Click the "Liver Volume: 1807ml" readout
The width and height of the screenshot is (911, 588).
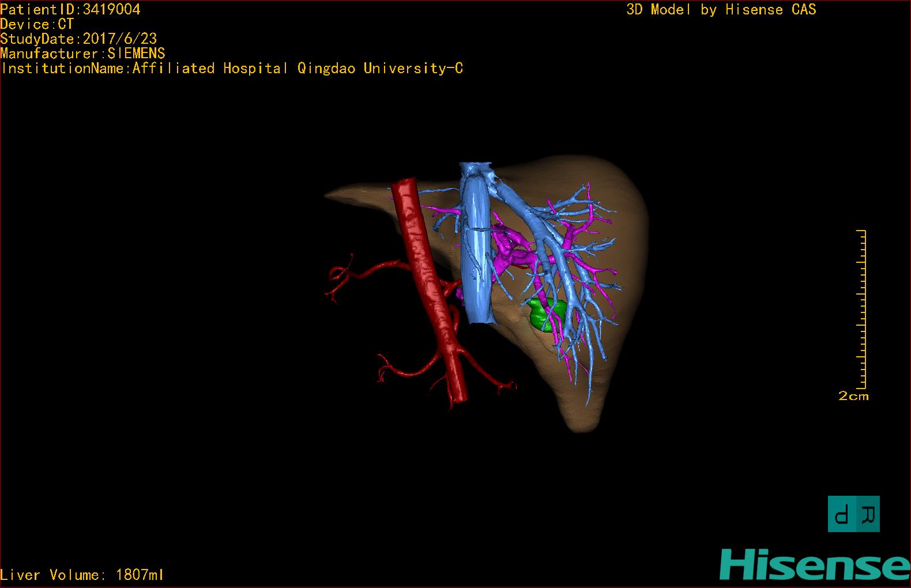click(x=82, y=575)
